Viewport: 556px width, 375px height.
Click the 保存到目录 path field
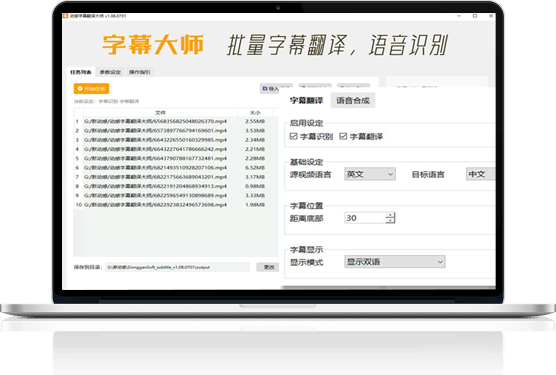coord(178,267)
